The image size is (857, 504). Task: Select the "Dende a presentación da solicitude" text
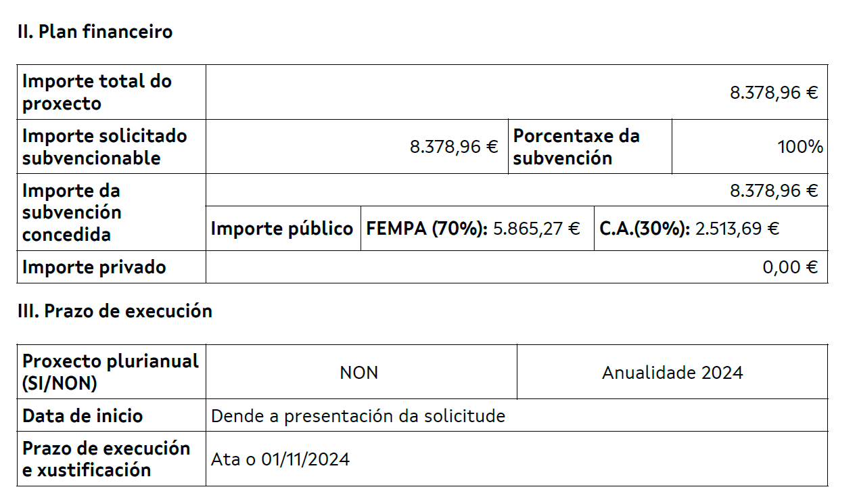pos(358,415)
